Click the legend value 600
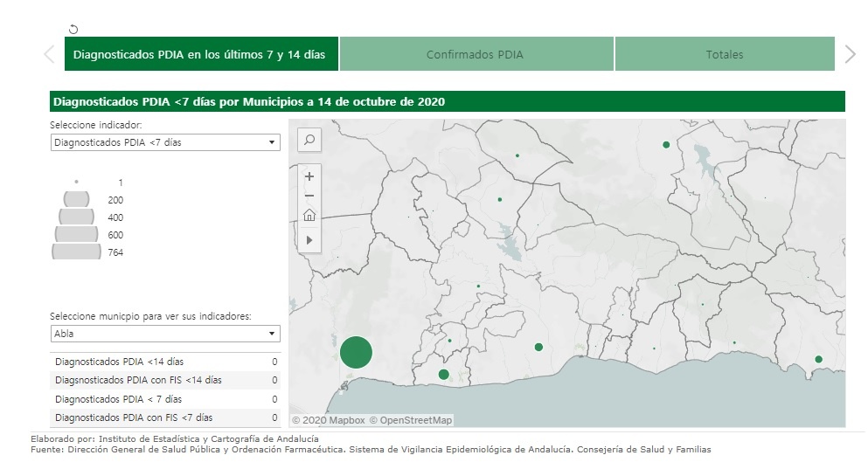The width and height of the screenshot is (868, 469). (115, 235)
